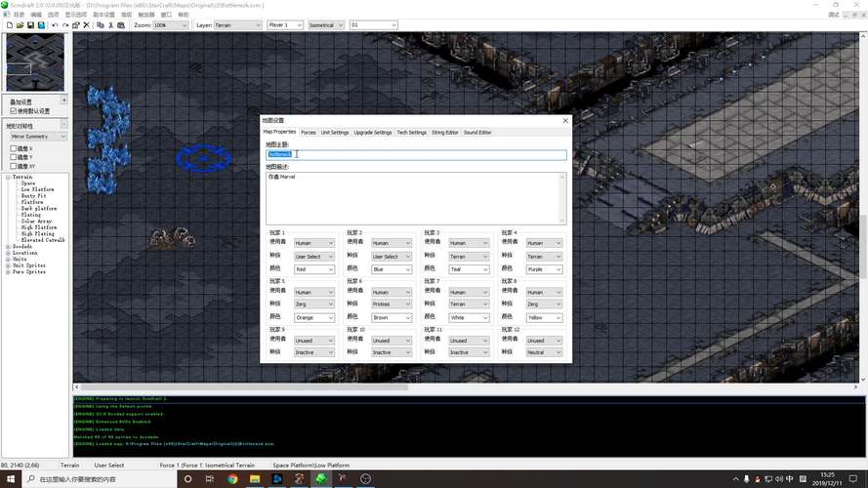Open the Isometrical mode dropdown

pyautogui.click(x=325, y=25)
